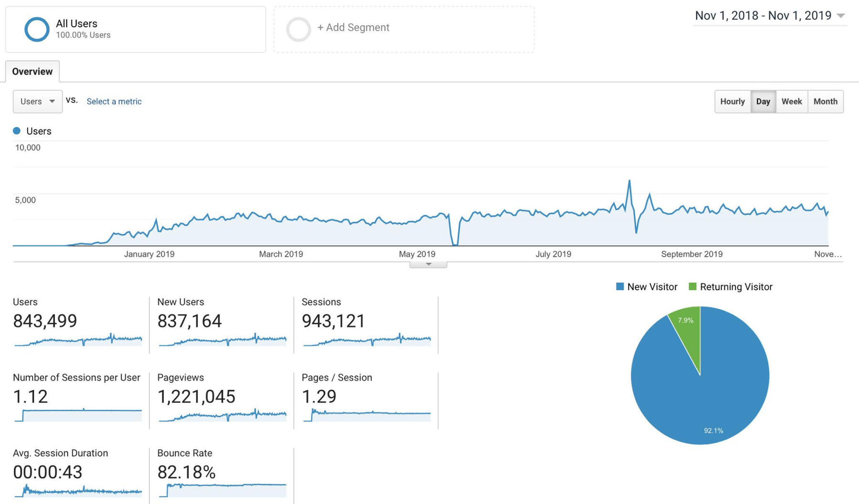Expand the annotations drawer below chart

point(428,264)
